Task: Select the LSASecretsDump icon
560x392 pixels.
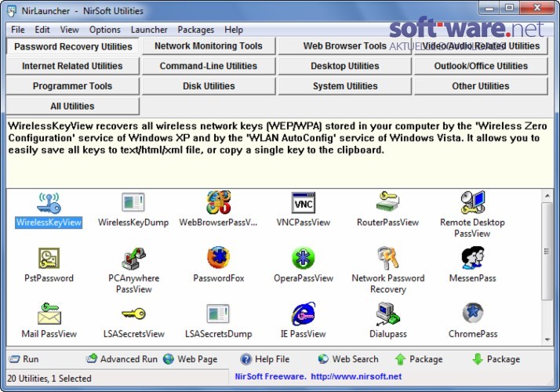Action: 218,314
